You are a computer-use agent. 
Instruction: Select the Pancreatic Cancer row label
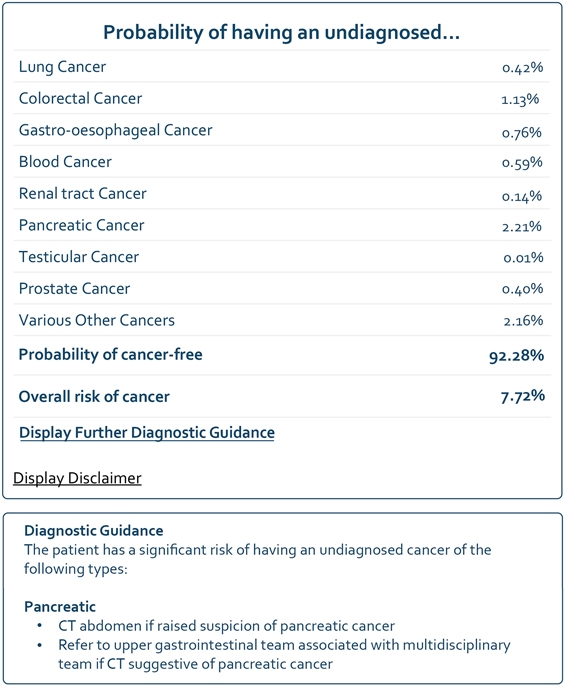81,225
